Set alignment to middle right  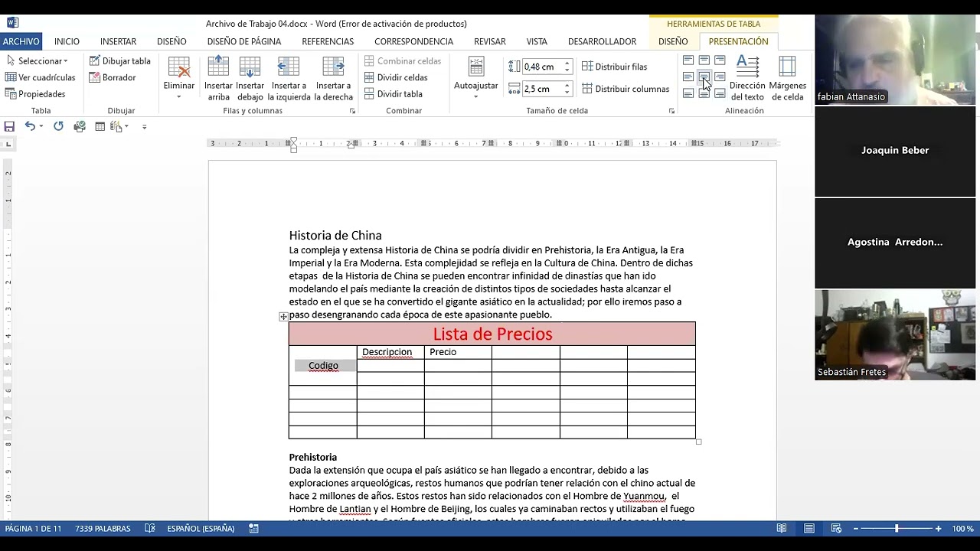coord(720,77)
